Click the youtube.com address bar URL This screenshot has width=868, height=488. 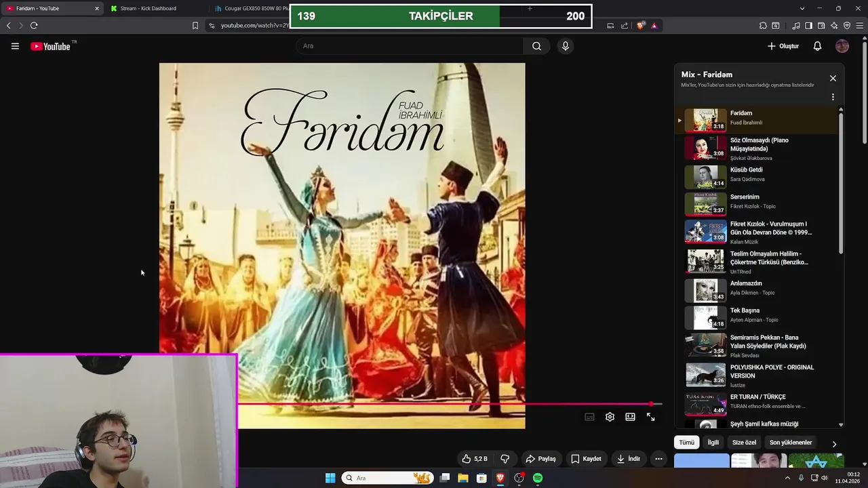tap(254, 26)
